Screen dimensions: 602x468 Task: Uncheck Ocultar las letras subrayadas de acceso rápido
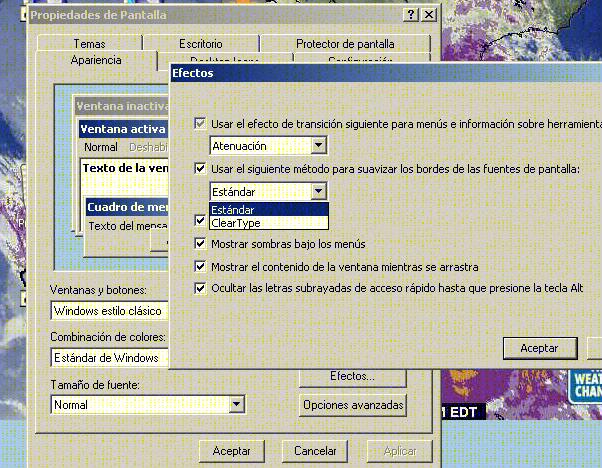click(x=201, y=288)
